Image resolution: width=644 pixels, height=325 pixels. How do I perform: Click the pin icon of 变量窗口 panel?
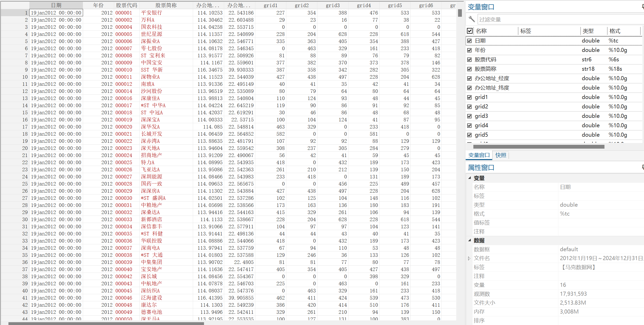point(643,7)
